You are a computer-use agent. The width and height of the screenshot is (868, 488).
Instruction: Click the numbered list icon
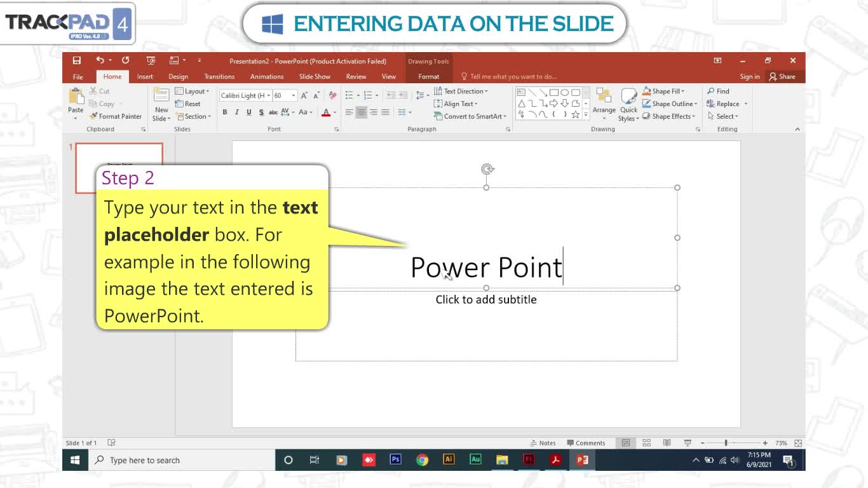(x=367, y=95)
